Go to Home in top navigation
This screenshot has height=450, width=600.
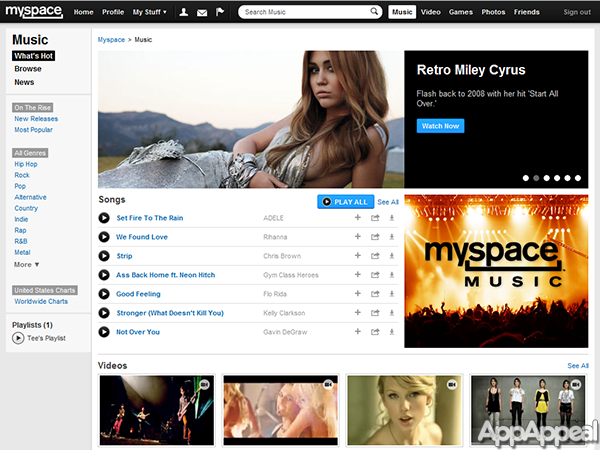(83, 12)
